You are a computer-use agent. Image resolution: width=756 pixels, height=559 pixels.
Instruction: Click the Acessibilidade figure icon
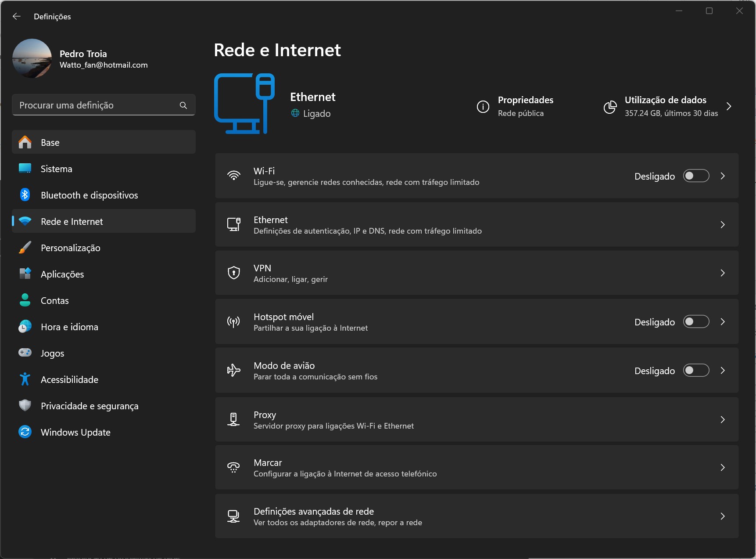point(25,379)
